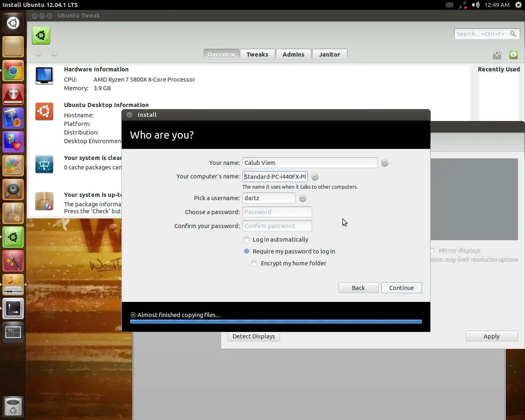Click the monitor icon beside Hardware Information
The height and width of the screenshot is (420, 525).
(x=44, y=76)
